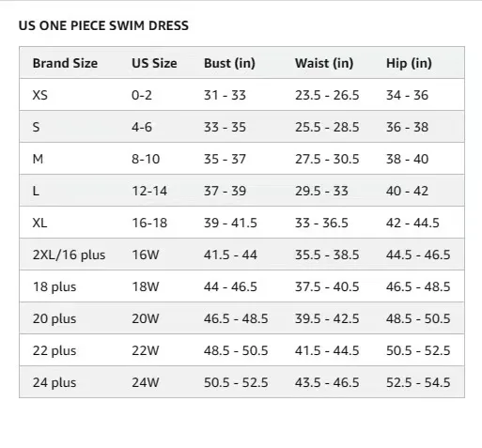482x448 pixels.
Task: Click the XS brand size cell
Action: [40, 95]
